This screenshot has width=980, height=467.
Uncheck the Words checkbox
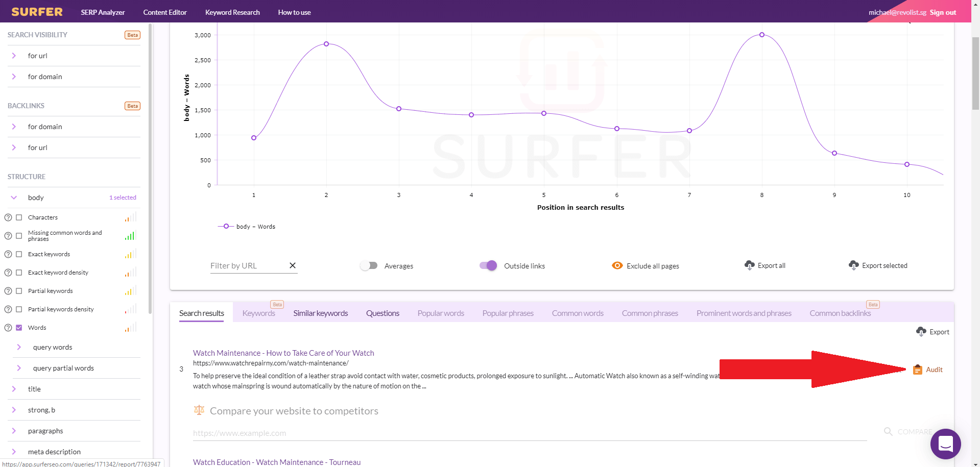[x=19, y=328]
